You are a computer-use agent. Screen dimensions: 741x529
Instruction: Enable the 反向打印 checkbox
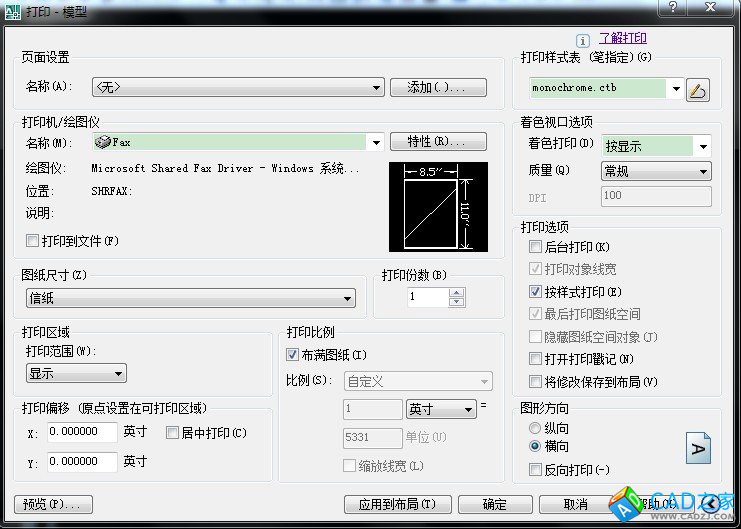click(535, 469)
